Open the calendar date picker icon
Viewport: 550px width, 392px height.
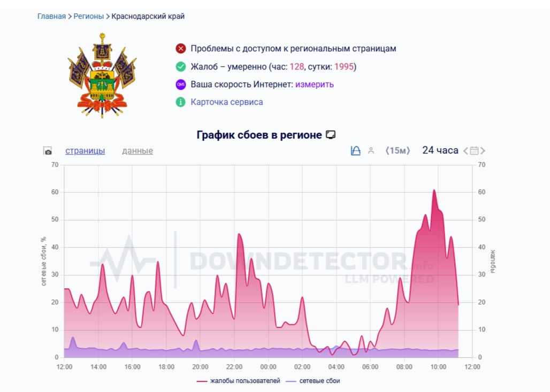[x=474, y=150]
